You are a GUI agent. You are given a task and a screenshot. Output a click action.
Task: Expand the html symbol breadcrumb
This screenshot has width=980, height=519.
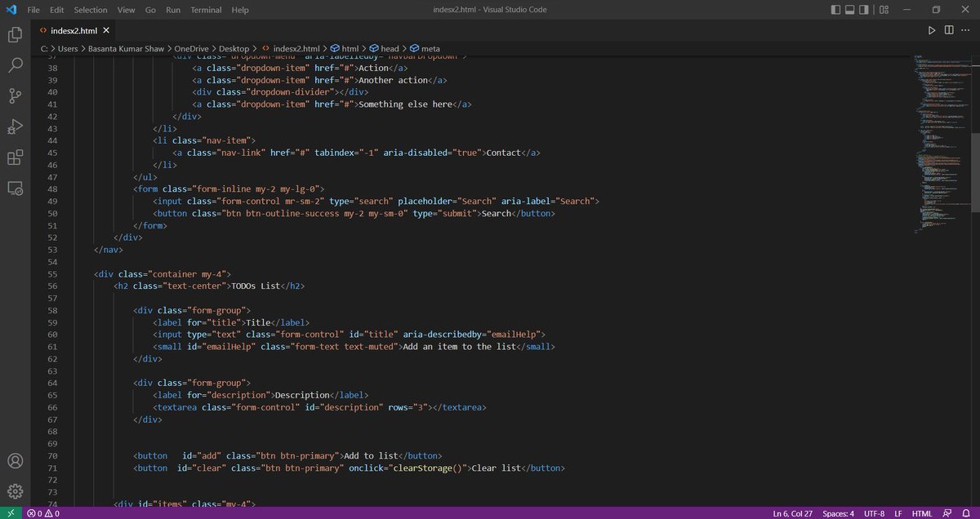345,49
